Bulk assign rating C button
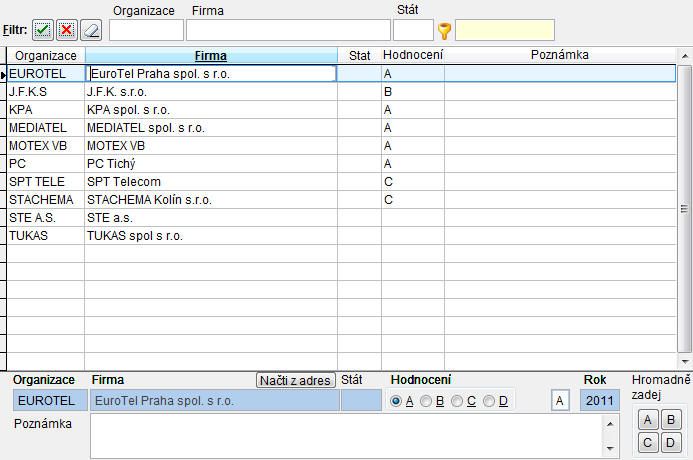The width and height of the screenshot is (693, 460). click(x=648, y=442)
